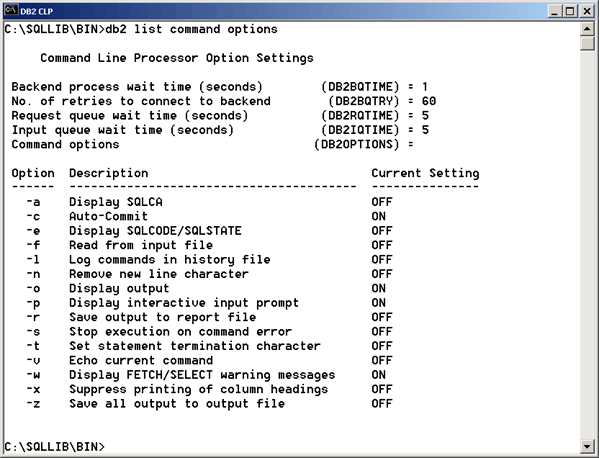Viewport: 599px width, 458px height.
Task: Click the DB2BQTIME variable name
Action: (360, 87)
